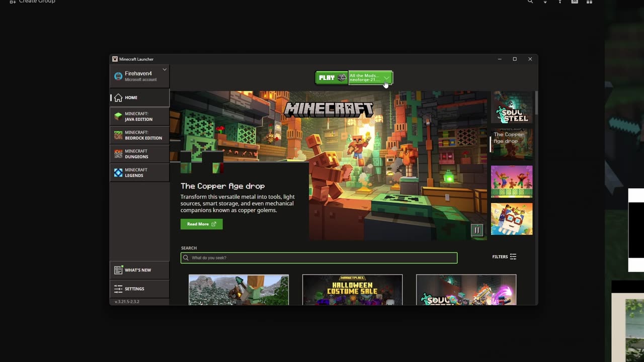
Task: Select the pink party carousel thumbnail
Action: tap(512, 182)
